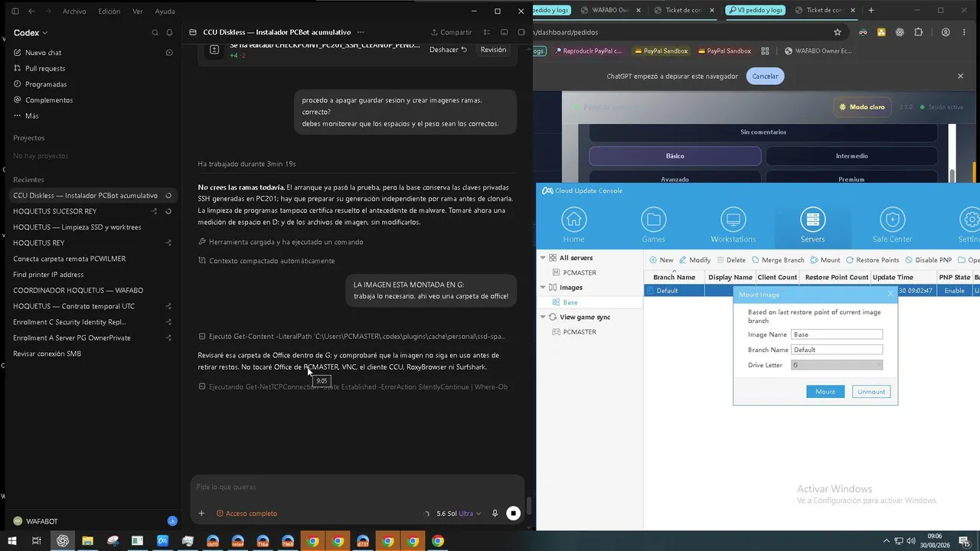Go back in Codex navigation
This screenshot has width=980, height=551.
[x=31, y=11]
